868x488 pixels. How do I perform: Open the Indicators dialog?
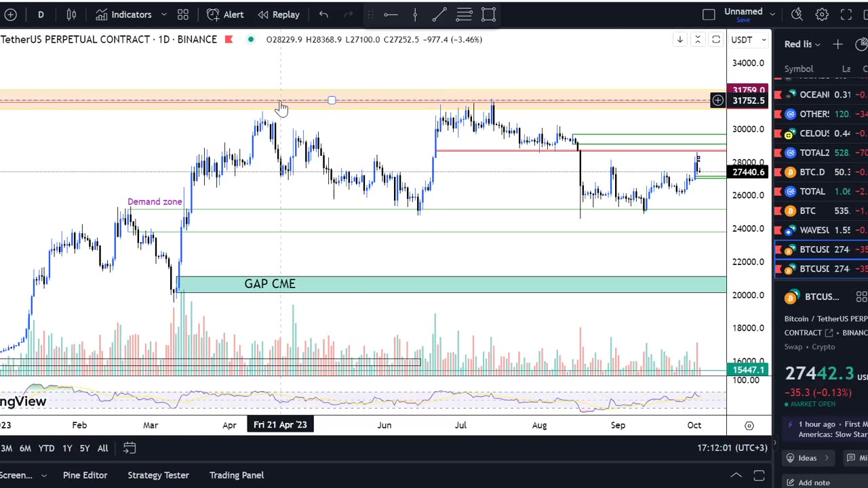pyautogui.click(x=123, y=14)
